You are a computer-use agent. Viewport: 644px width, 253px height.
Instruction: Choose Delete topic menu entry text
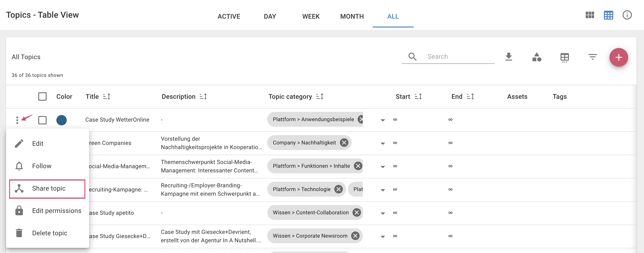click(x=50, y=233)
